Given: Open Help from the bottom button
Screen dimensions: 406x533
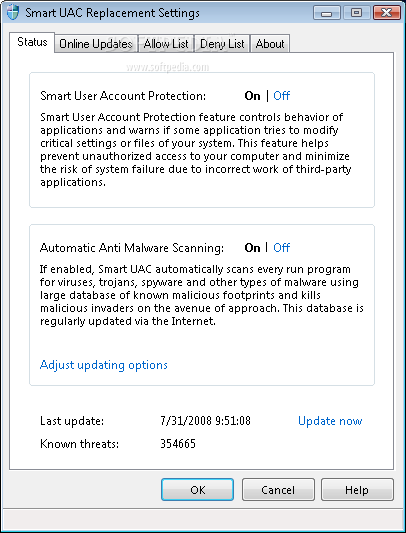Looking at the screenshot, I should [357, 490].
